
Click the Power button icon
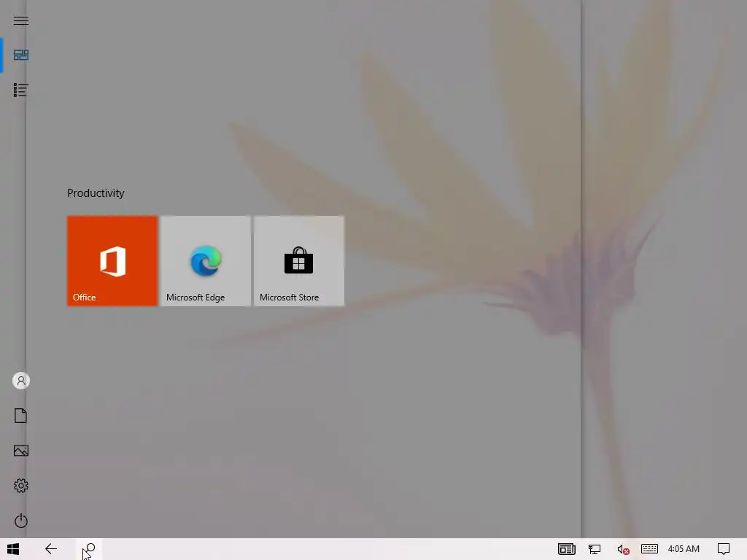[x=21, y=521]
